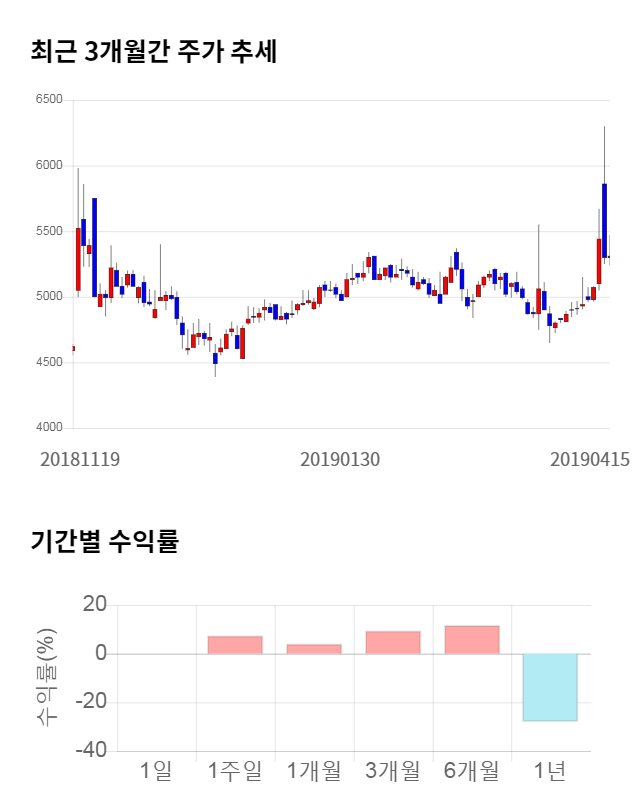Click the 1주일 return bar
This screenshot has height=810, width=640.
235,645
